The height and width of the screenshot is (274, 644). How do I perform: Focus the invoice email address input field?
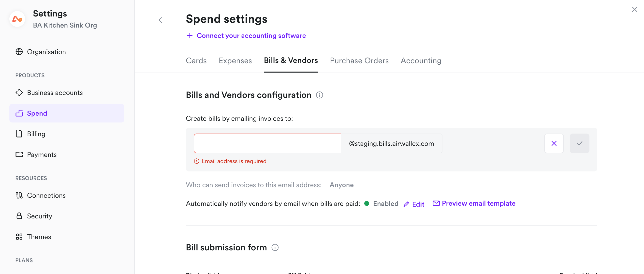coord(267,143)
